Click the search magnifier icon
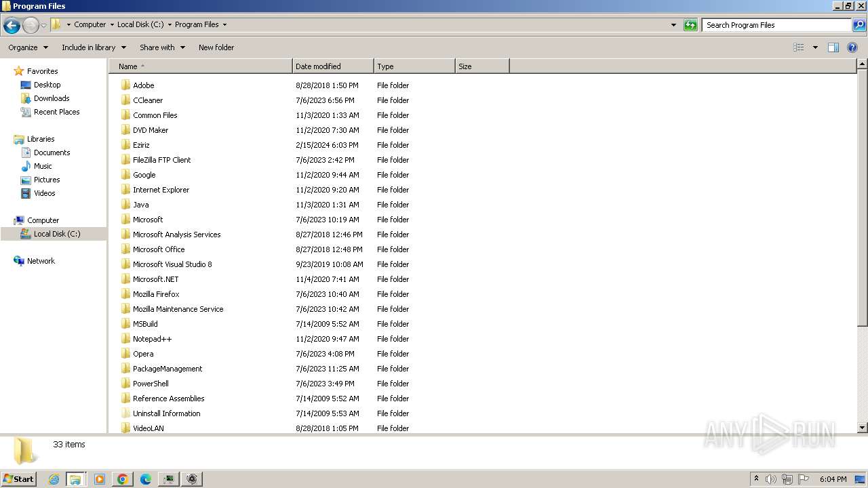 click(x=859, y=25)
